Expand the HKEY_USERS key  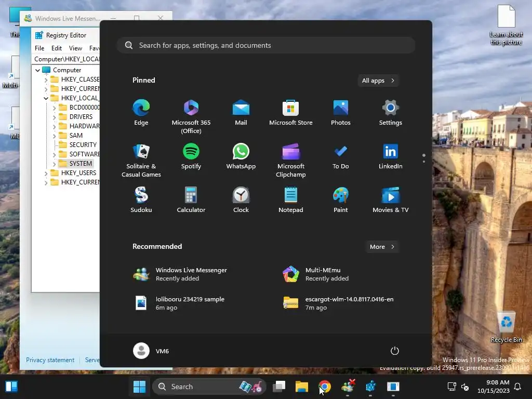[x=46, y=173]
